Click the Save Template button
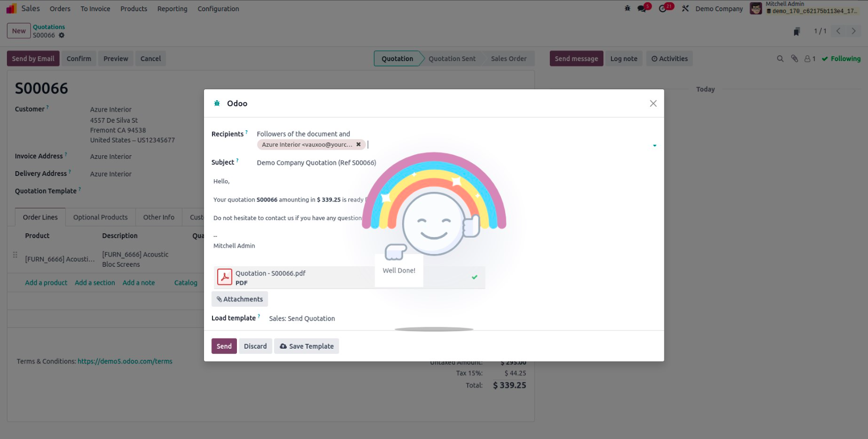Screen dimensions: 868x439 307,347
